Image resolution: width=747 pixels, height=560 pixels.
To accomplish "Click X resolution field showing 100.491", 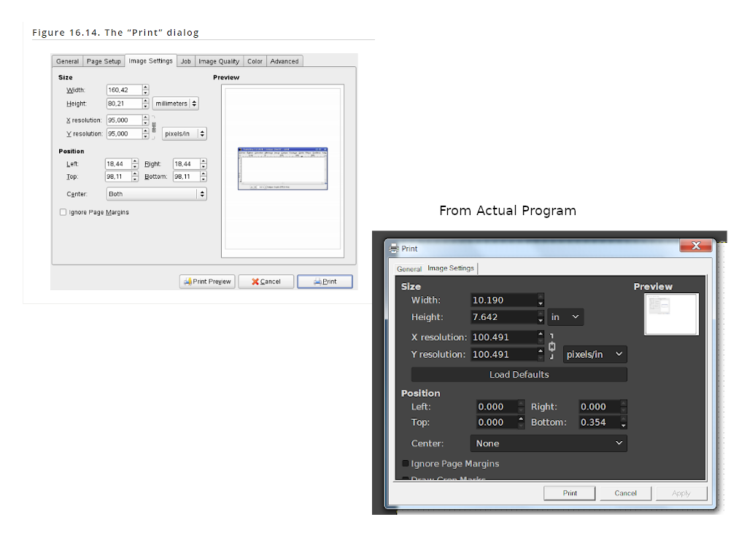I will click(x=503, y=337).
